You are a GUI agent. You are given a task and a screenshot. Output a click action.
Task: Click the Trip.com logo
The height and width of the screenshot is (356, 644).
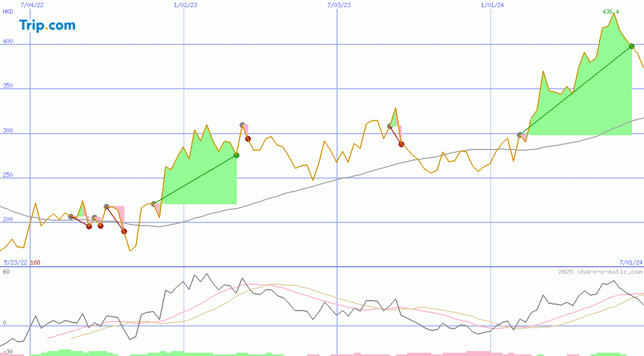tap(47, 25)
